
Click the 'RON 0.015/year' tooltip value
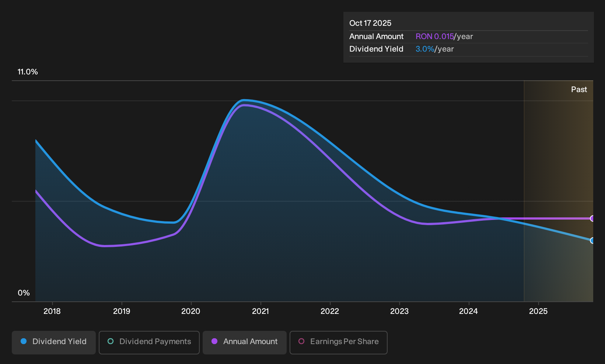point(444,36)
